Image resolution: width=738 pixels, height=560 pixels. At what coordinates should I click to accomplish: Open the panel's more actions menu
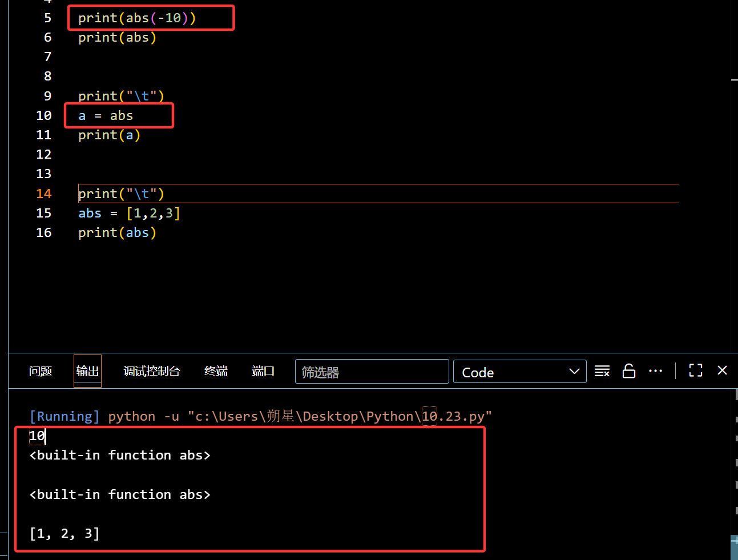tap(655, 371)
